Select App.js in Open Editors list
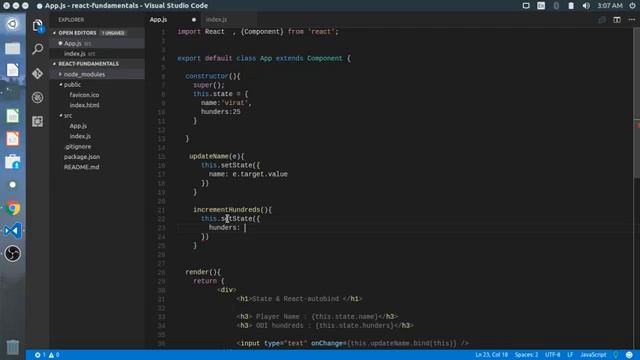 click(x=97, y=43)
